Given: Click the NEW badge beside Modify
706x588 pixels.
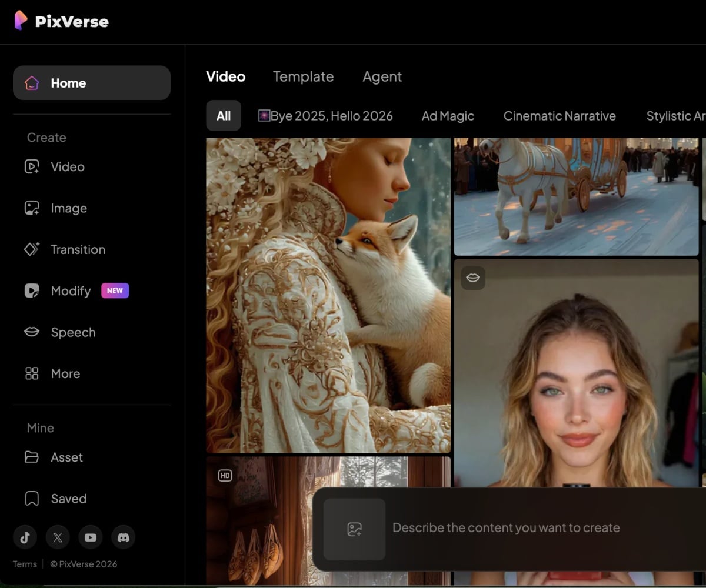Looking at the screenshot, I should click(115, 290).
